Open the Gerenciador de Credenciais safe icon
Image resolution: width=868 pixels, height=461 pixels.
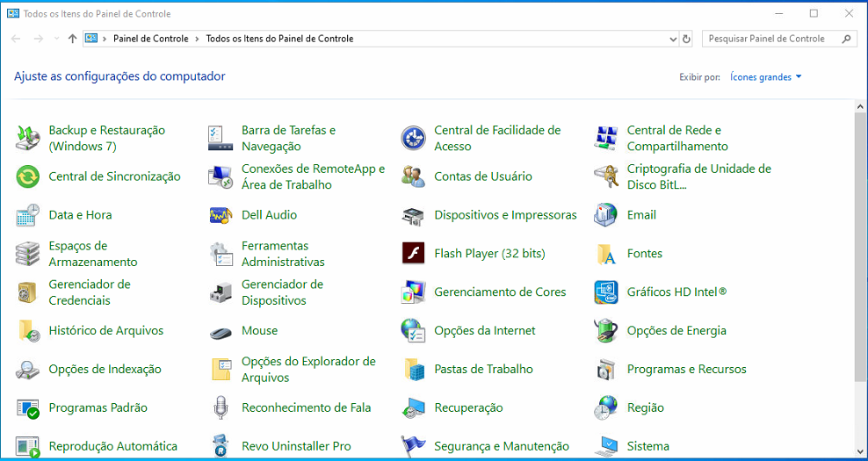[x=28, y=292]
